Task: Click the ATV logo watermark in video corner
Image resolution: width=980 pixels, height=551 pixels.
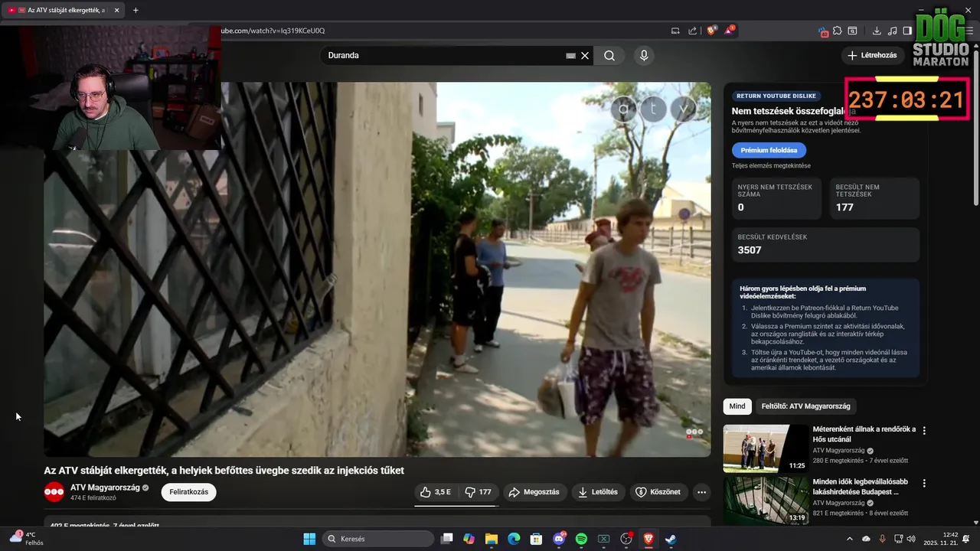Action: point(694,432)
